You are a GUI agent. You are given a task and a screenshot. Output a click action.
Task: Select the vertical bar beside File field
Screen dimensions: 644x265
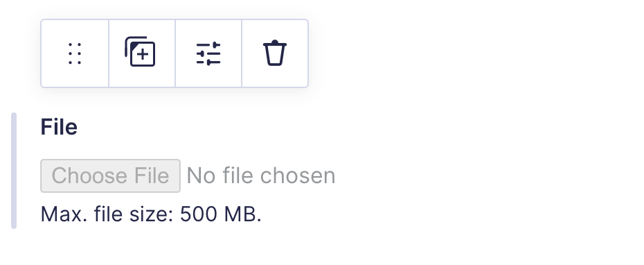pos(14,171)
